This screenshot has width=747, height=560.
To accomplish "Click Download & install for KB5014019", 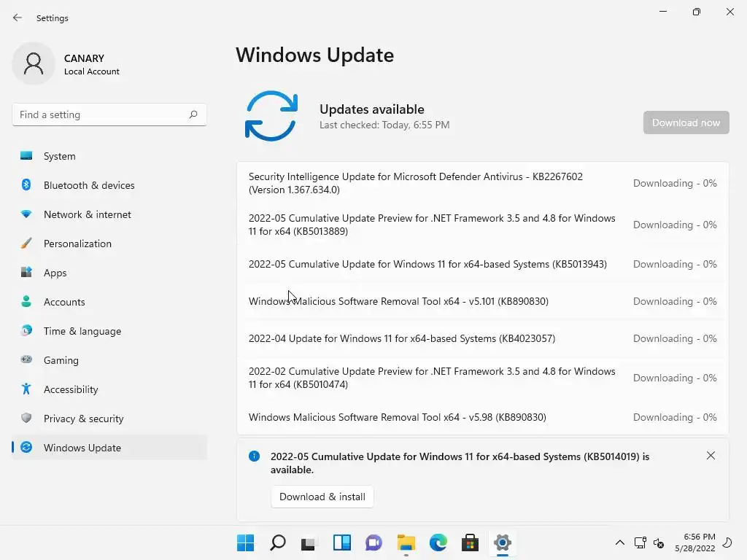I will click(x=322, y=497).
